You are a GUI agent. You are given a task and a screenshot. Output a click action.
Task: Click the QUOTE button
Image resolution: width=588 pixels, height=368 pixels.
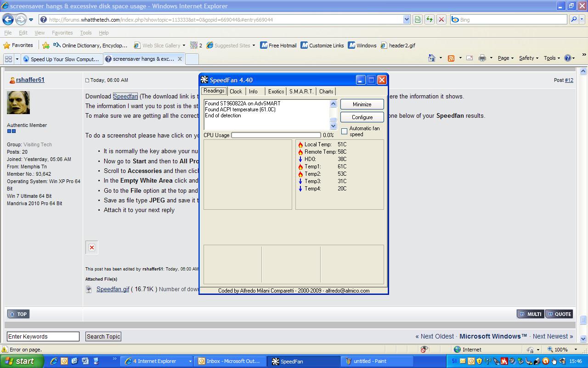tap(559, 314)
